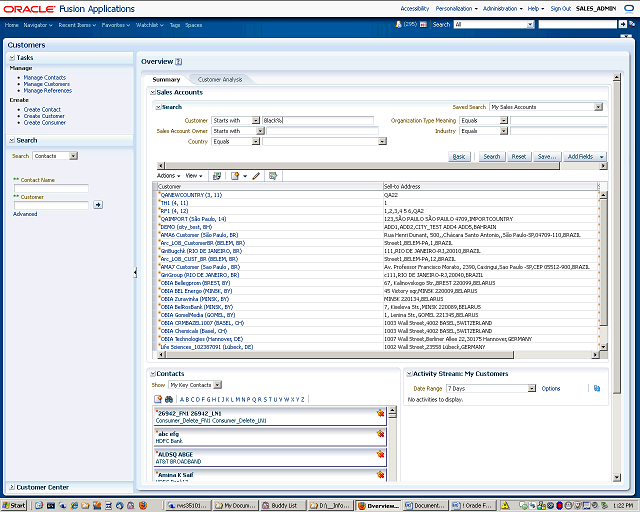
Task: Collapse the Tasks panel in sidebar
Action: 12,58
